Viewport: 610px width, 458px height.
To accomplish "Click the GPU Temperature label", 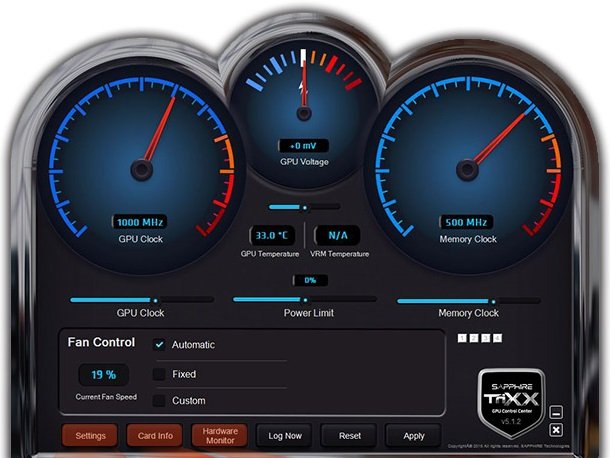I will coord(270,254).
